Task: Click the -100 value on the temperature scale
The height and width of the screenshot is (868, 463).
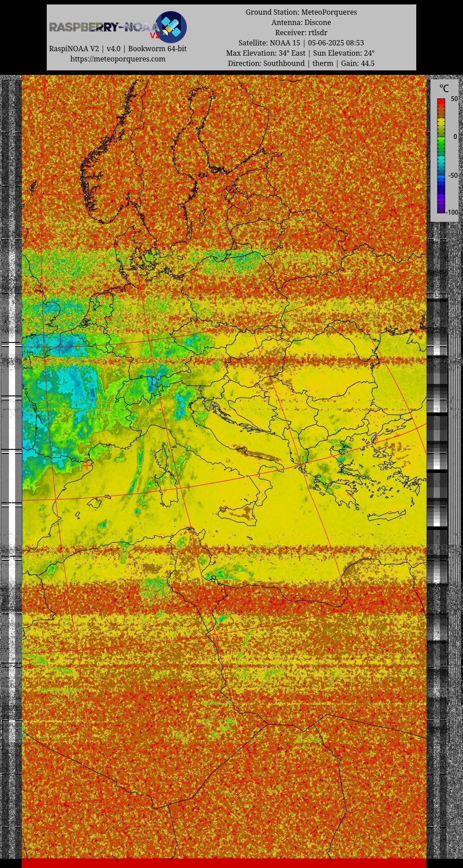Action: tap(452, 212)
